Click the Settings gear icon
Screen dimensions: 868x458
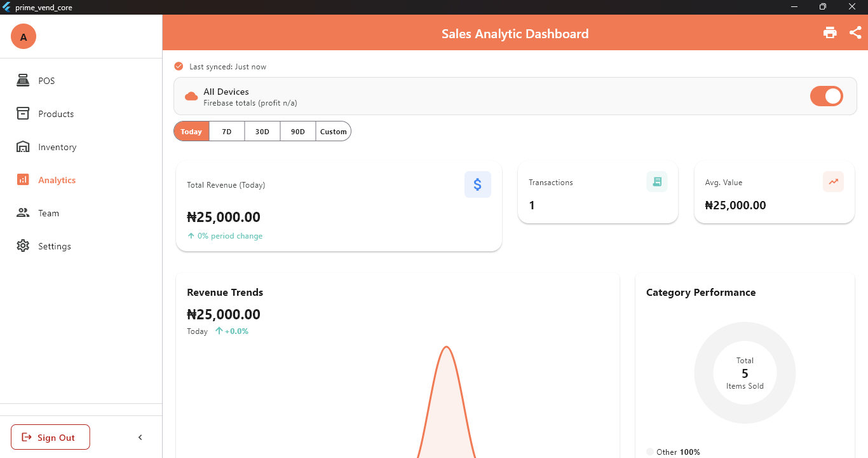pyautogui.click(x=23, y=246)
